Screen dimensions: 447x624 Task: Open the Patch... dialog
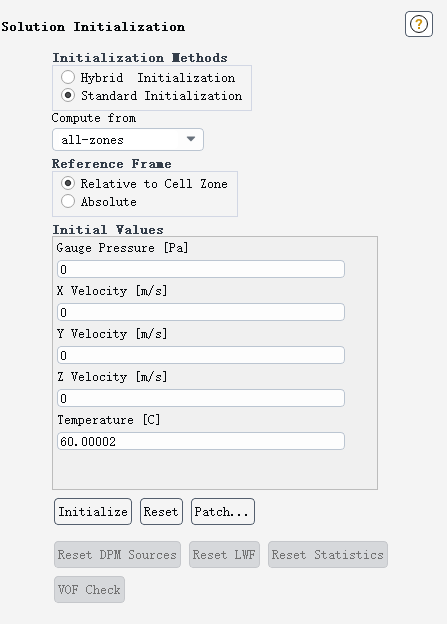[223, 511]
